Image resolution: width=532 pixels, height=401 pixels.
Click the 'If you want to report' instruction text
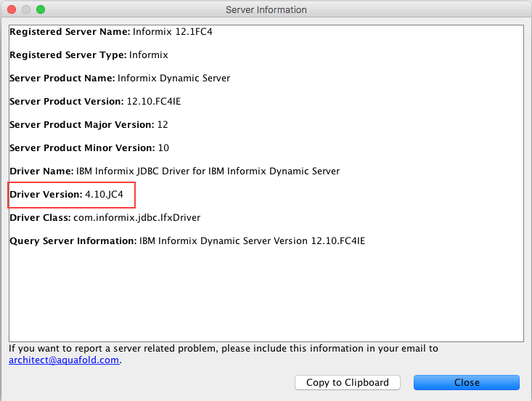(224, 349)
